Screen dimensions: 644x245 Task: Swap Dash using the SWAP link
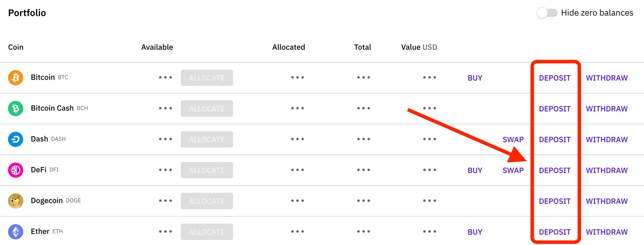513,140
